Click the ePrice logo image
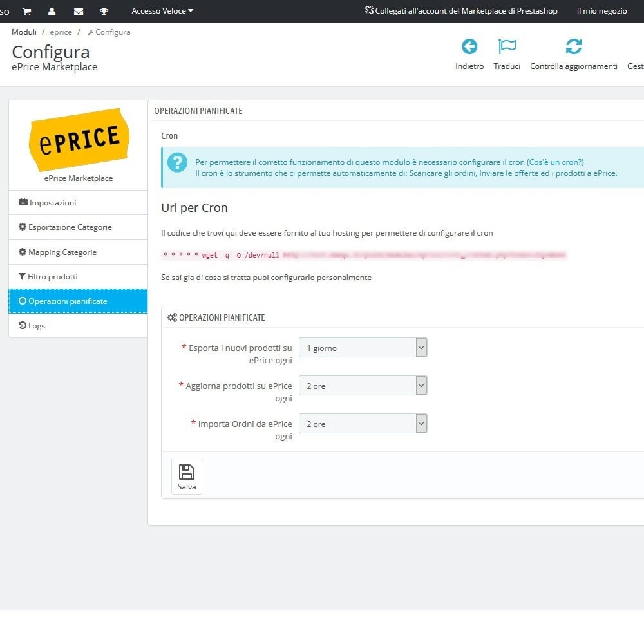 79,139
